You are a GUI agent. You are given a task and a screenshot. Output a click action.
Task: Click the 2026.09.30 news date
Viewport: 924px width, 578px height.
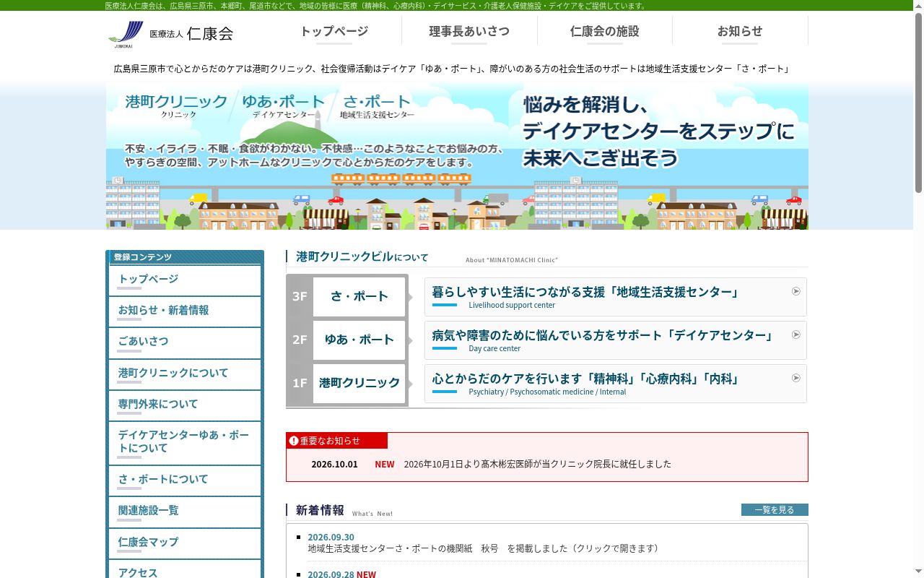click(331, 537)
